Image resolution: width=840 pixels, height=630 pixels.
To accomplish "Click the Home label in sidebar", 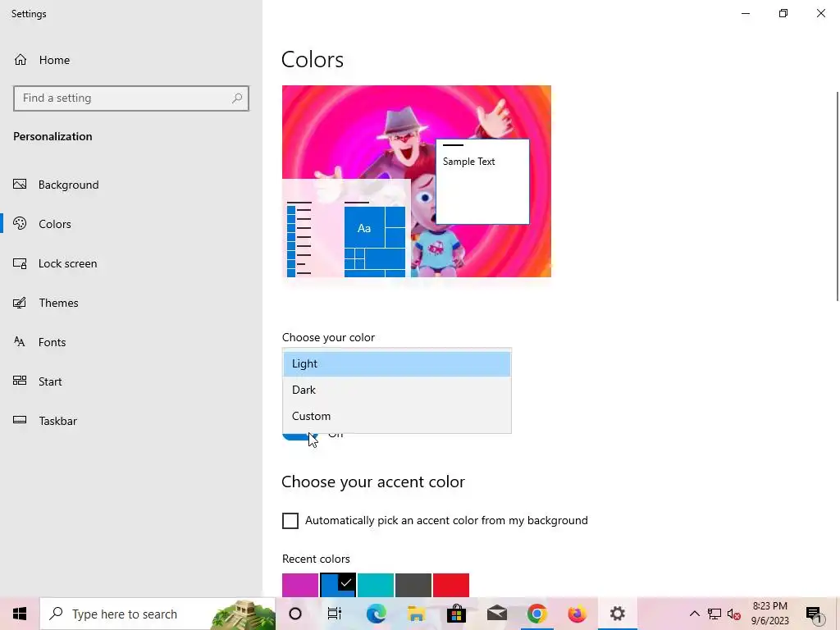I will [54, 60].
